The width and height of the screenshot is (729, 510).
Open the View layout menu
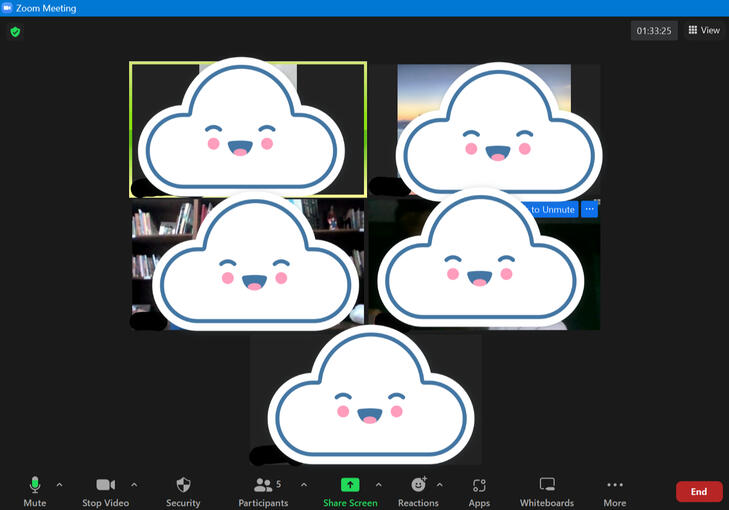pyautogui.click(x=704, y=31)
